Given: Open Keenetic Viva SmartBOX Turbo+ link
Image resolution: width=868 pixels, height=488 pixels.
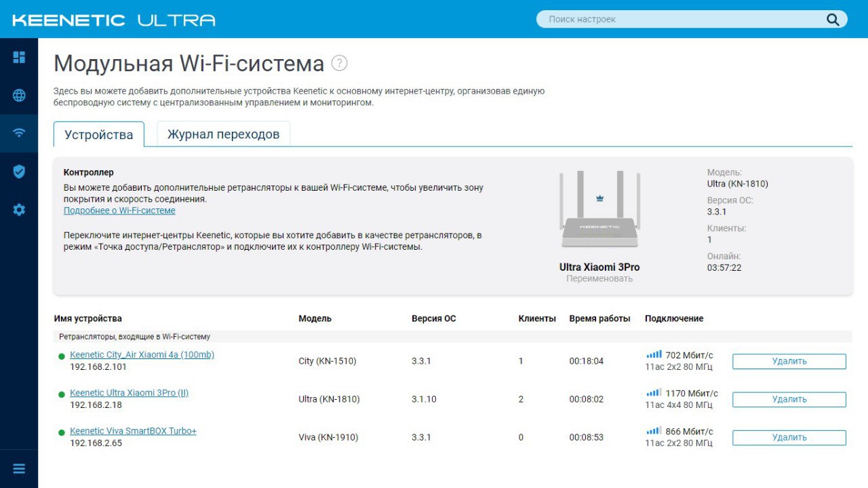Looking at the screenshot, I should [133, 431].
